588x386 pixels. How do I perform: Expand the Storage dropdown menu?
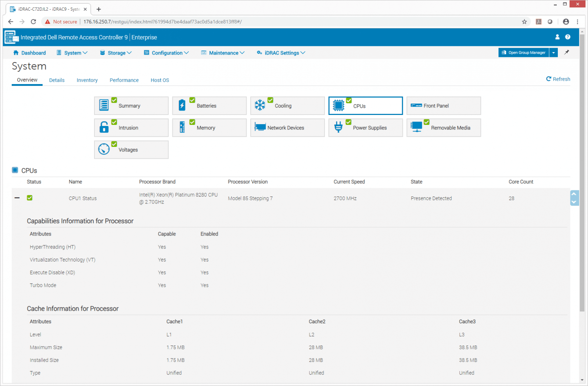pyautogui.click(x=116, y=53)
